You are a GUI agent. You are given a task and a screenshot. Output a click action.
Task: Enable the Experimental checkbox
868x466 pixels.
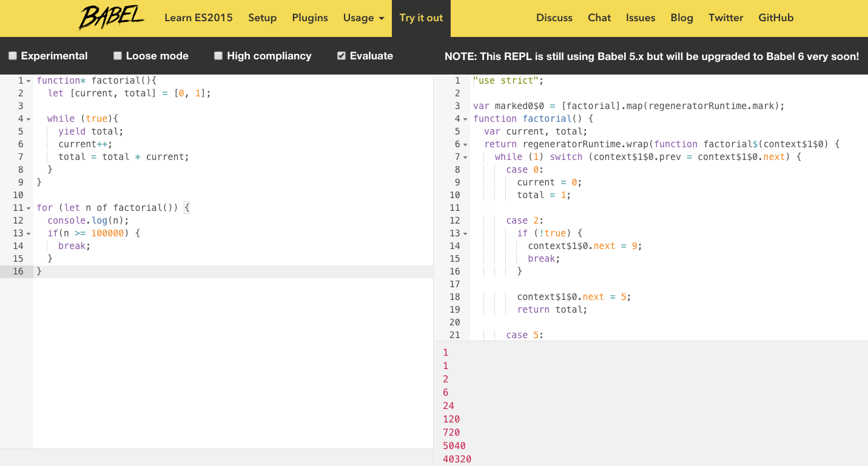pos(13,56)
